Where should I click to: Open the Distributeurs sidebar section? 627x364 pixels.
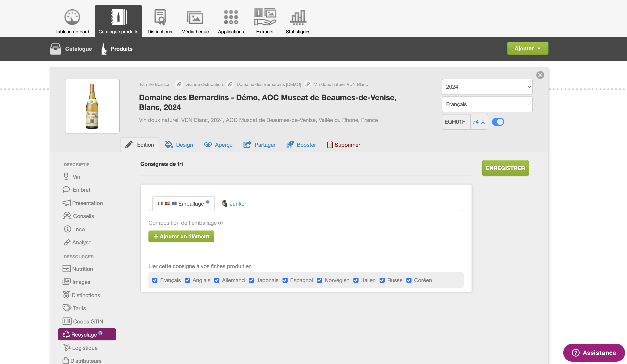click(x=82, y=360)
